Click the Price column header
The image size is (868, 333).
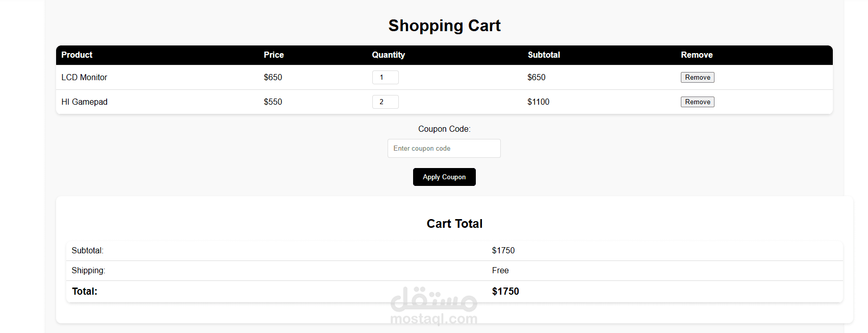point(273,55)
